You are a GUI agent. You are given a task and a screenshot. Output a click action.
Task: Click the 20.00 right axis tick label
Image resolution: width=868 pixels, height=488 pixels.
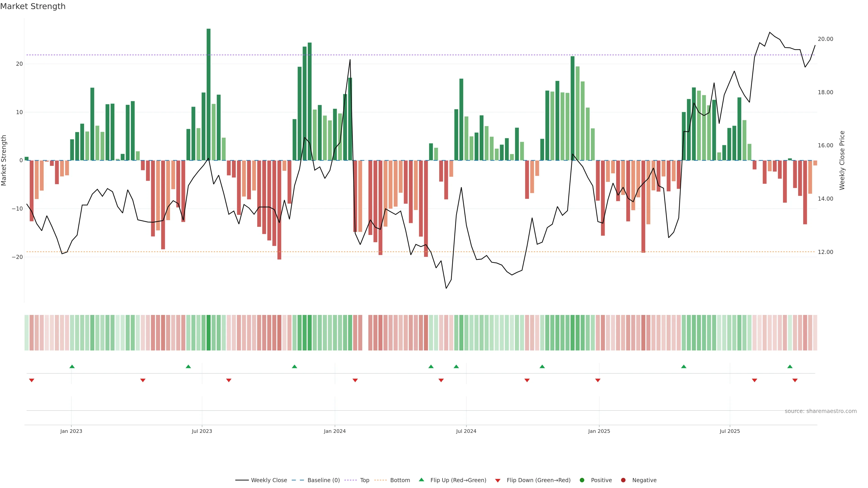click(825, 39)
